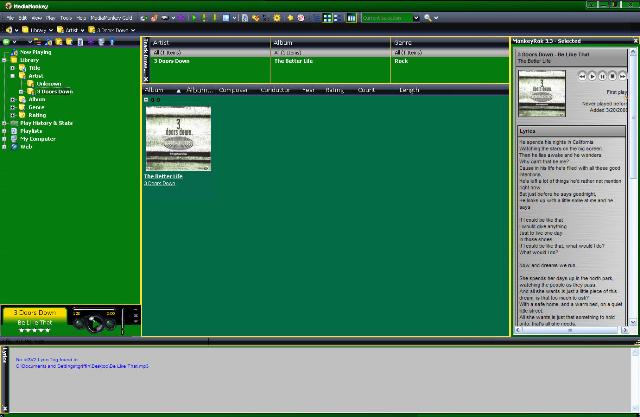This screenshot has height=417, width=640.
Task: Click the green play icon in top toolbar
Action: click(194, 18)
